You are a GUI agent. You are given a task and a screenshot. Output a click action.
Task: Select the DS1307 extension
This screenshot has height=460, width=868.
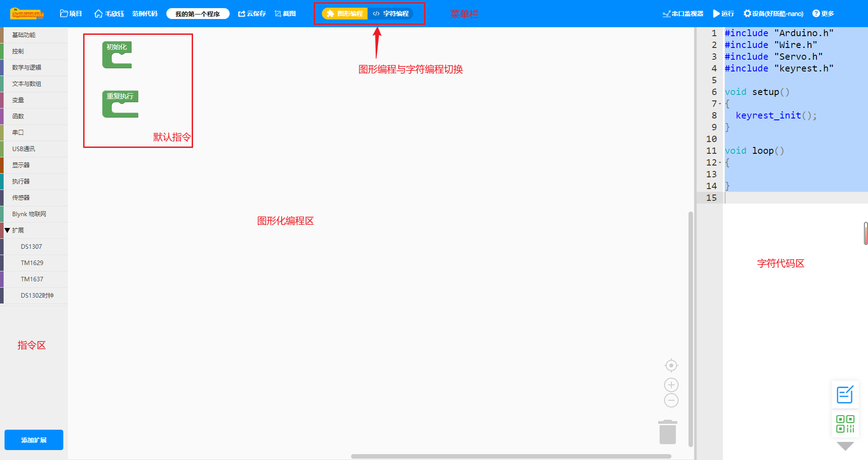tap(34, 247)
